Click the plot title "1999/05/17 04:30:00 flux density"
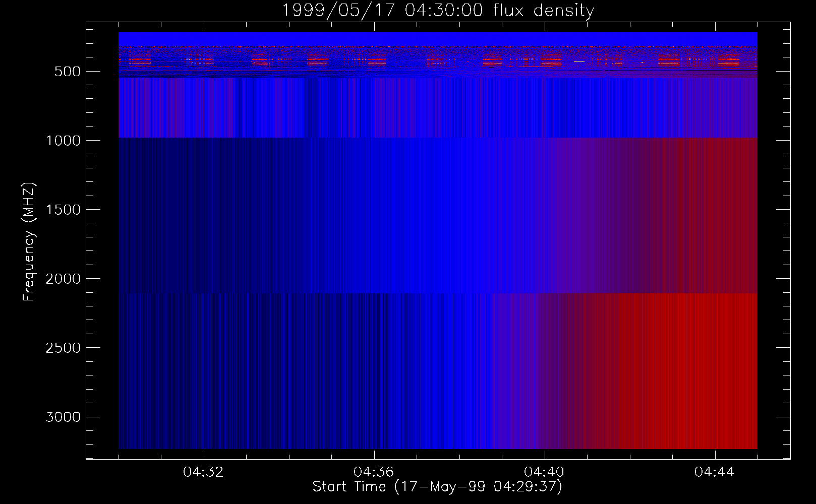 point(438,10)
